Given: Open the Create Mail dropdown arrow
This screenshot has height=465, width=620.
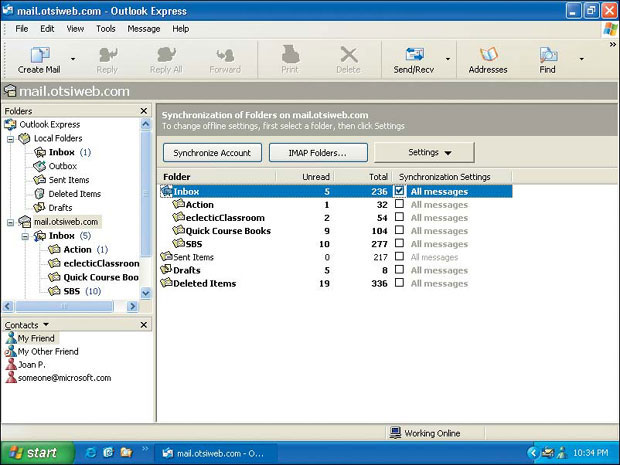Looking at the screenshot, I should (x=73, y=59).
